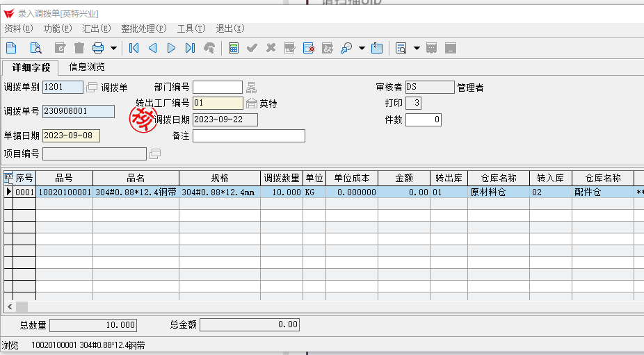Click the query document magnifier icon
The width and height of the screenshot is (644, 355).
(35, 48)
